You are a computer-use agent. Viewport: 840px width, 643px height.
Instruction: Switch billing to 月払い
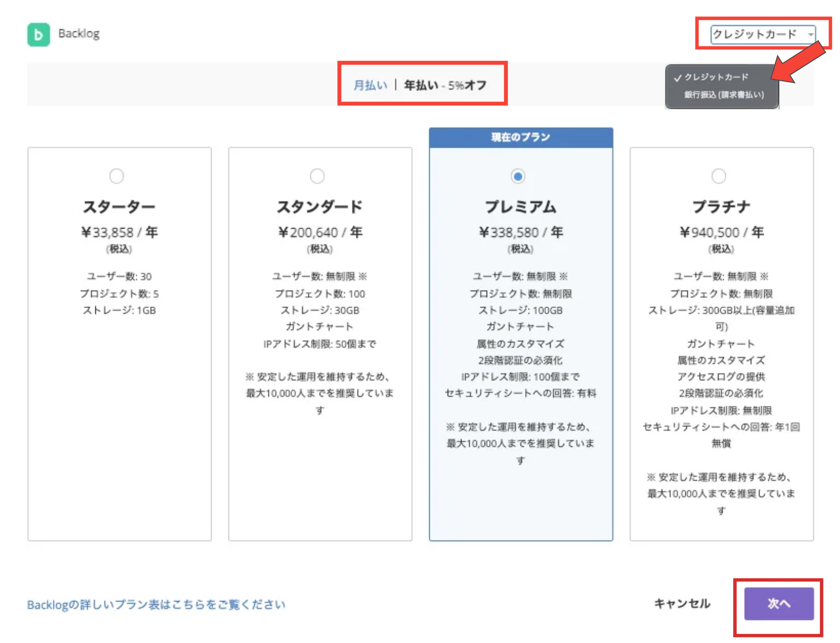pyautogui.click(x=370, y=84)
